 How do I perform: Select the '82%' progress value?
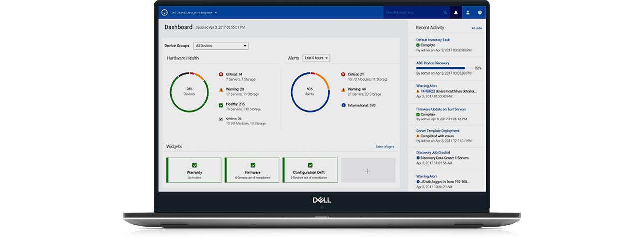click(x=478, y=68)
